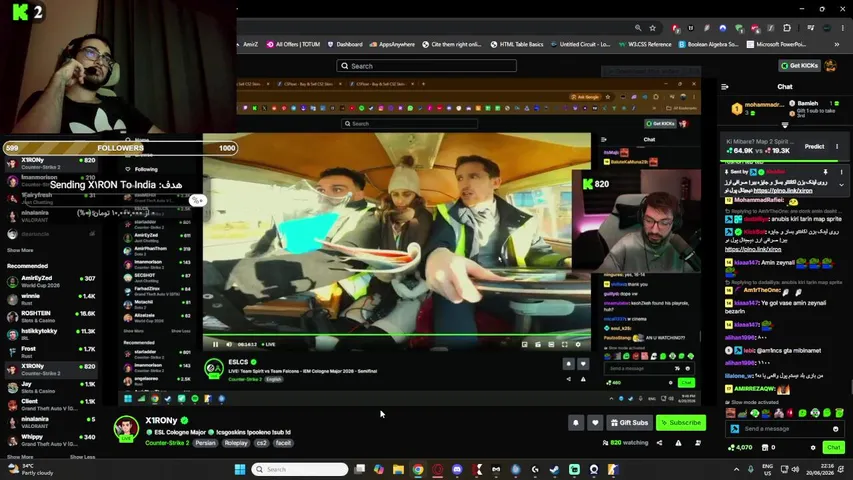Report the stream with warning icon
Screen dimensions: 853x480
tap(678, 443)
